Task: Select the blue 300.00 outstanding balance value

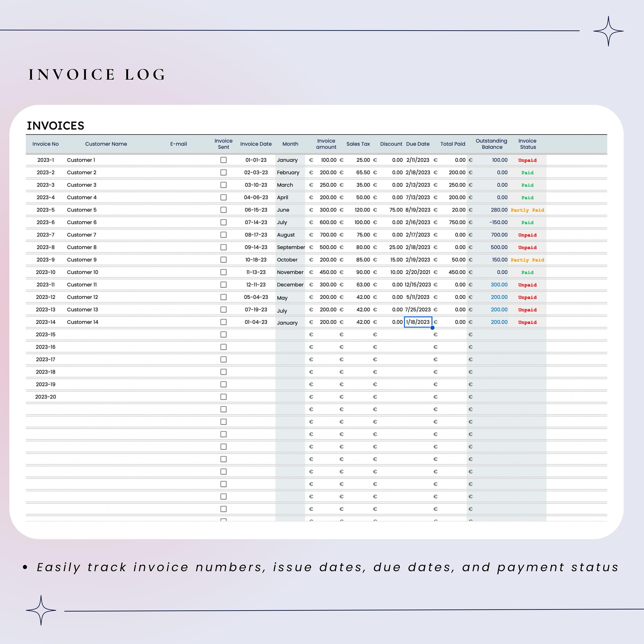Action: point(499,284)
